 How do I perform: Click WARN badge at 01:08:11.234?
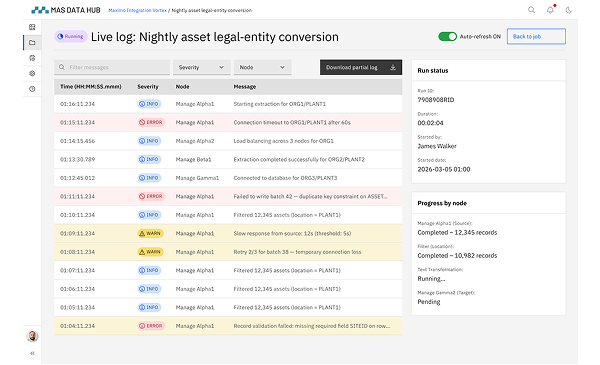150,252
